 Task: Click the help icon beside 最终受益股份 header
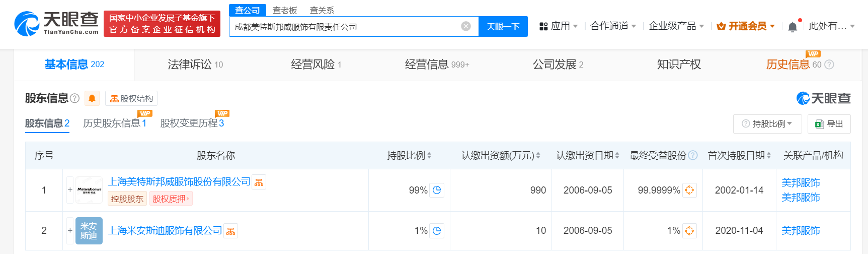[x=693, y=155]
